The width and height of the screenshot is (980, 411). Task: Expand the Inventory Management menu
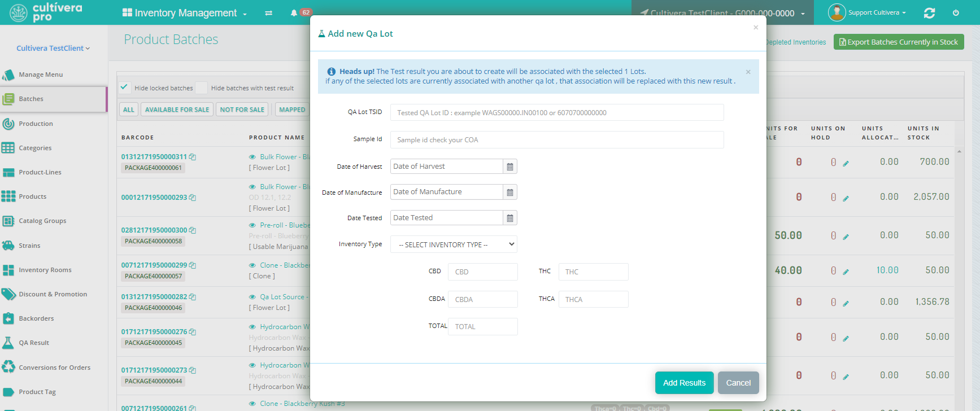[185, 13]
